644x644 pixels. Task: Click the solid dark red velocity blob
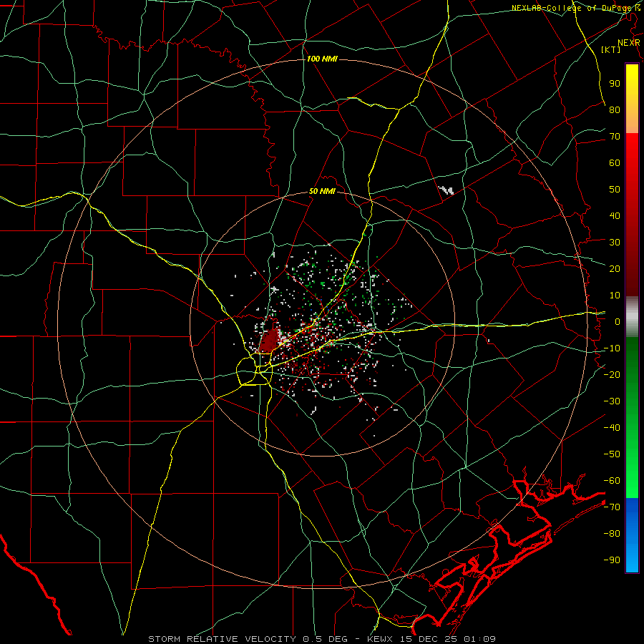(268, 340)
